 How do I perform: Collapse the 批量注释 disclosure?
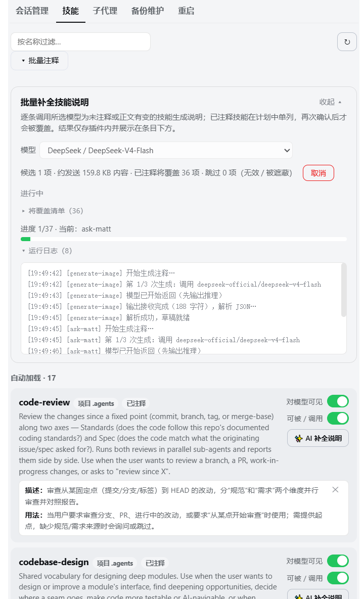click(40, 61)
